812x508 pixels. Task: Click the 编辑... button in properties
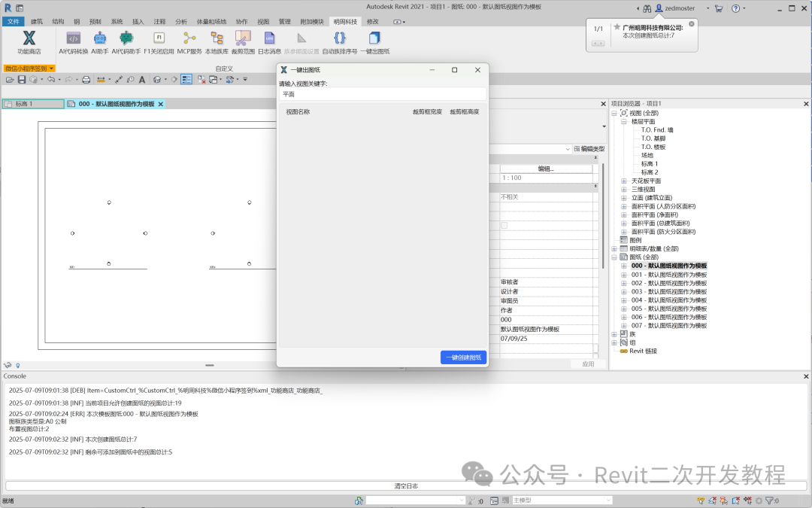click(546, 169)
